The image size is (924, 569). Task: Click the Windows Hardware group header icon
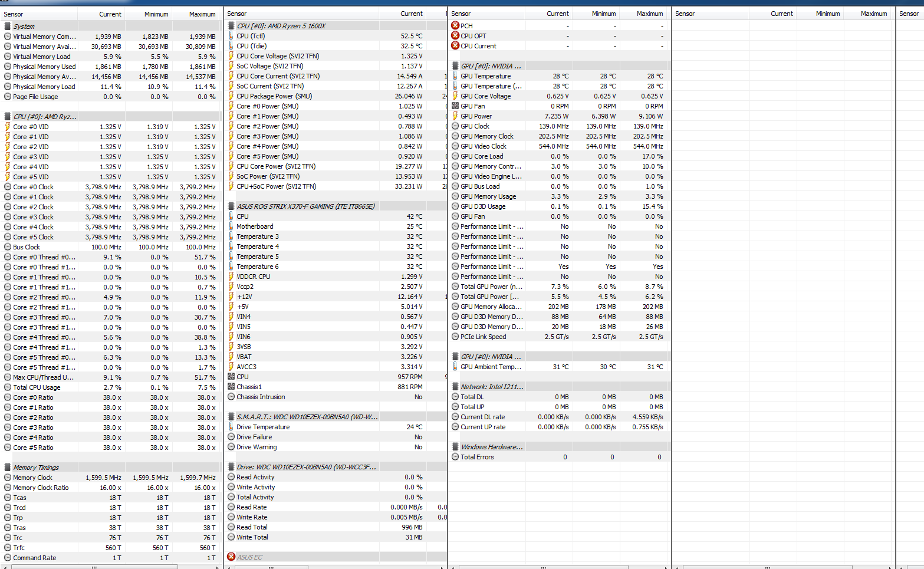click(455, 447)
